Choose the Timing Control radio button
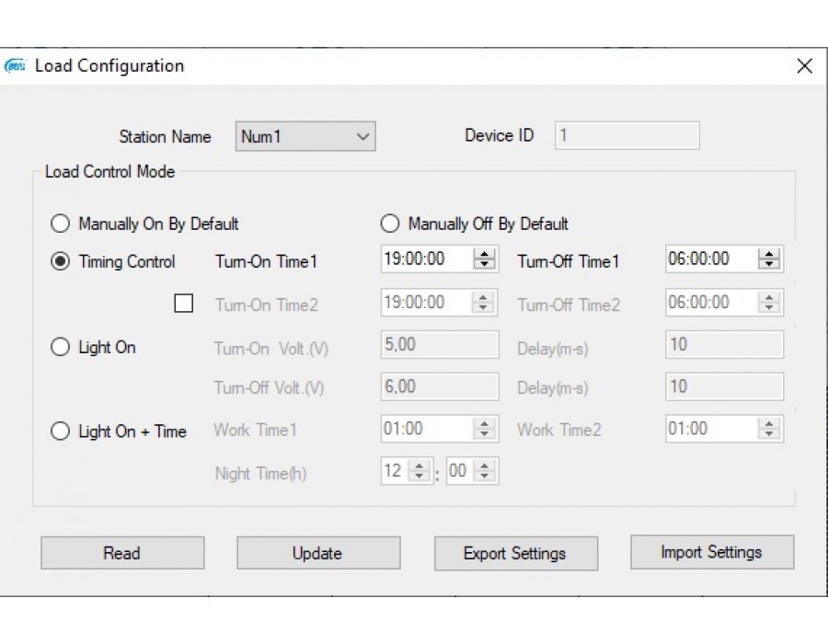This screenshot has height=644, width=828. click(x=61, y=262)
